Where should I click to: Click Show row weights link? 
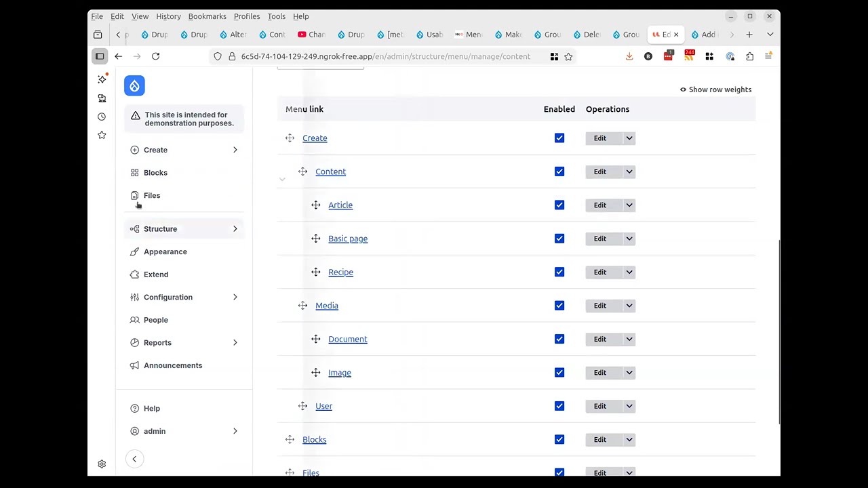click(x=715, y=89)
